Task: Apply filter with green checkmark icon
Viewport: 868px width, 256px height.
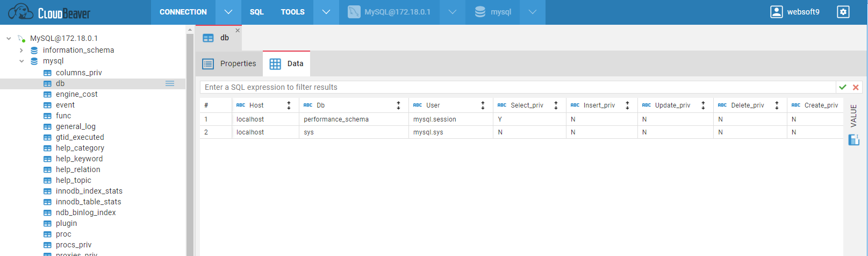Action: click(843, 87)
